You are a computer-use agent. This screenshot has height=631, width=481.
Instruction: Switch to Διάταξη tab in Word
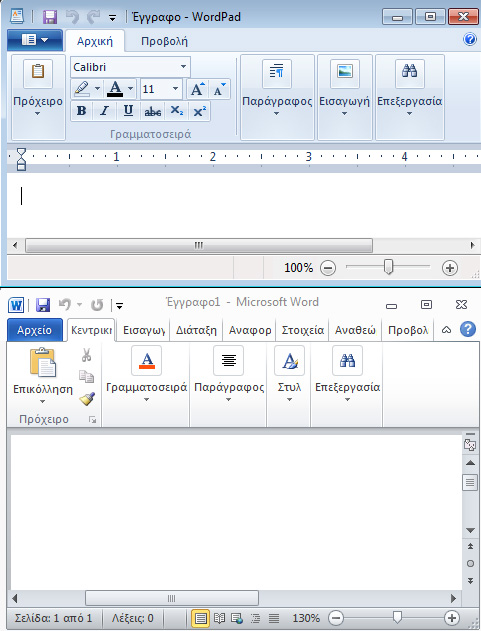coord(196,330)
